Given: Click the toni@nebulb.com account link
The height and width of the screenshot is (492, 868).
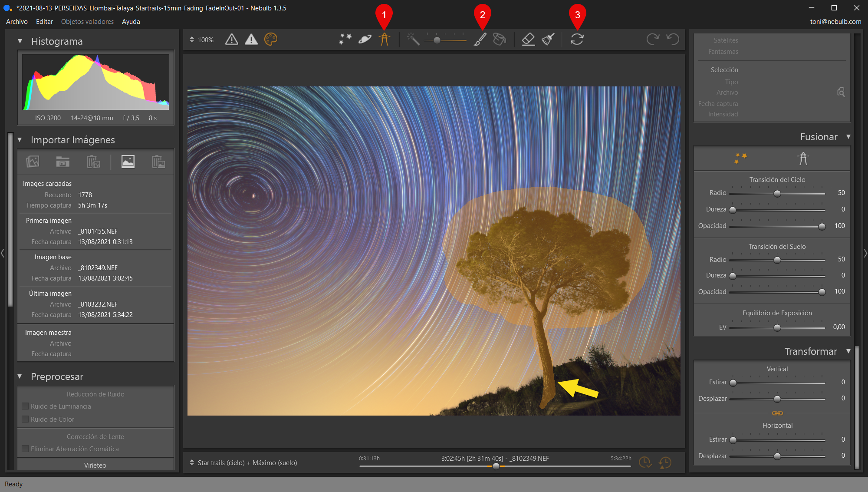Looking at the screenshot, I should pos(835,21).
